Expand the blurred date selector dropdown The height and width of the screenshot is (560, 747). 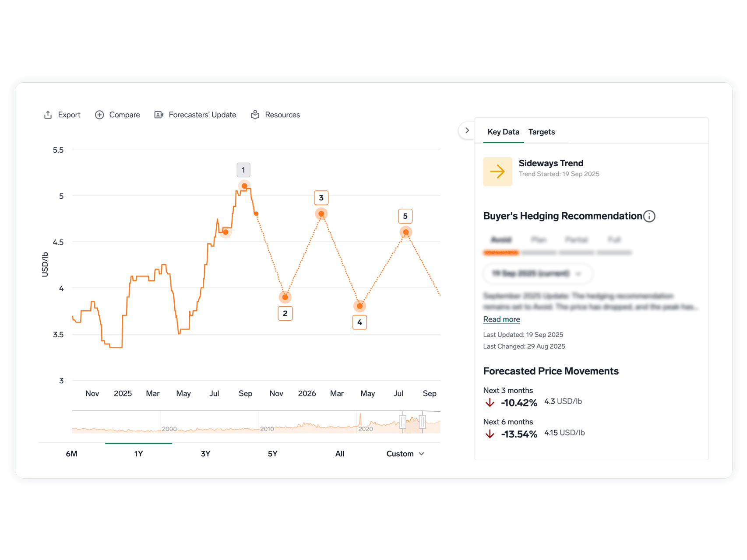538,273
